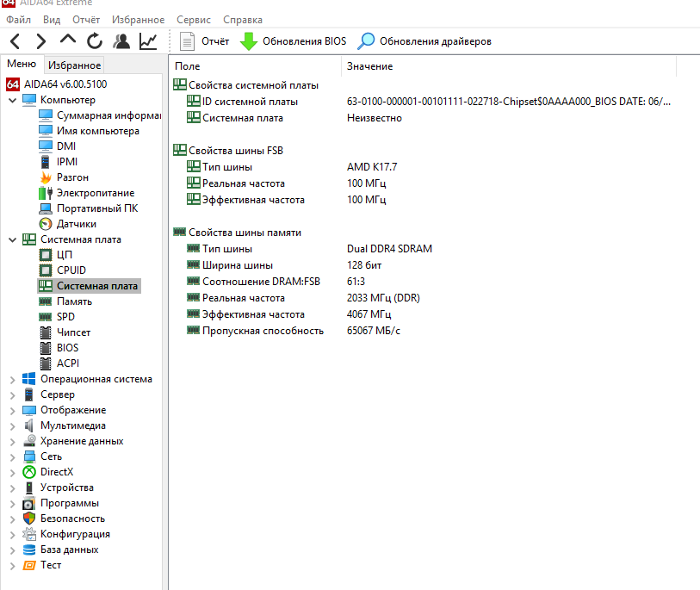Open the Файл menu

tap(18, 20)
